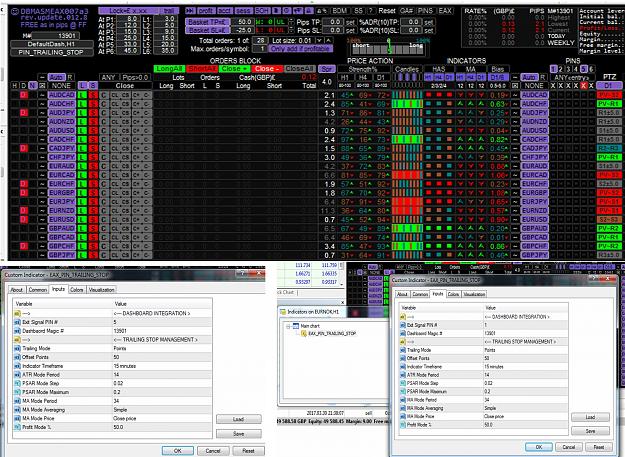Toggle PIN number 6 in the PINS header

(x=592, y=69)
